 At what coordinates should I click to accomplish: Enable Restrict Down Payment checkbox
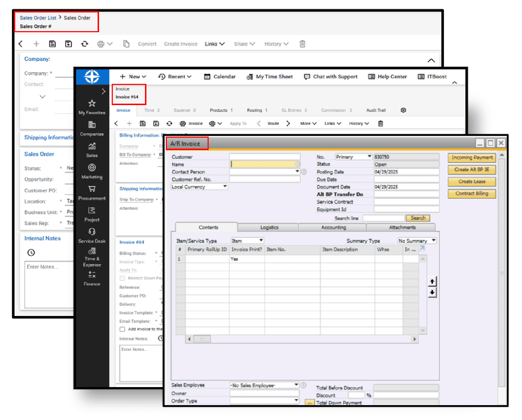pos(122,278)
